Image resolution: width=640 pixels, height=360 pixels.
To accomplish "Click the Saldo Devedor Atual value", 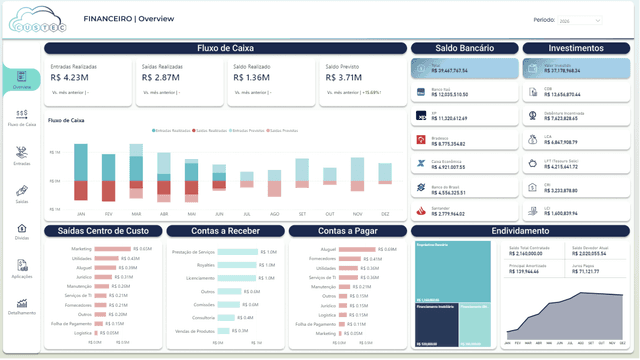I will [x=589, y=254].
